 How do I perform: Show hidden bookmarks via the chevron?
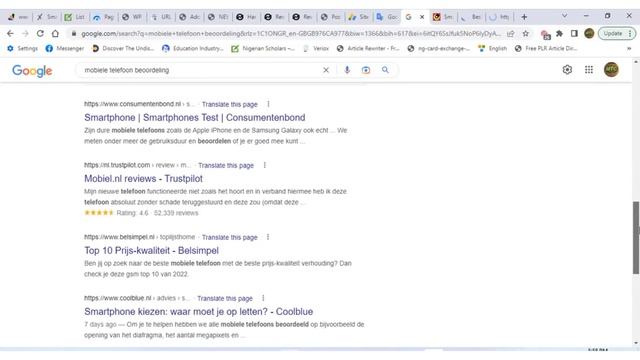[629, 48]
